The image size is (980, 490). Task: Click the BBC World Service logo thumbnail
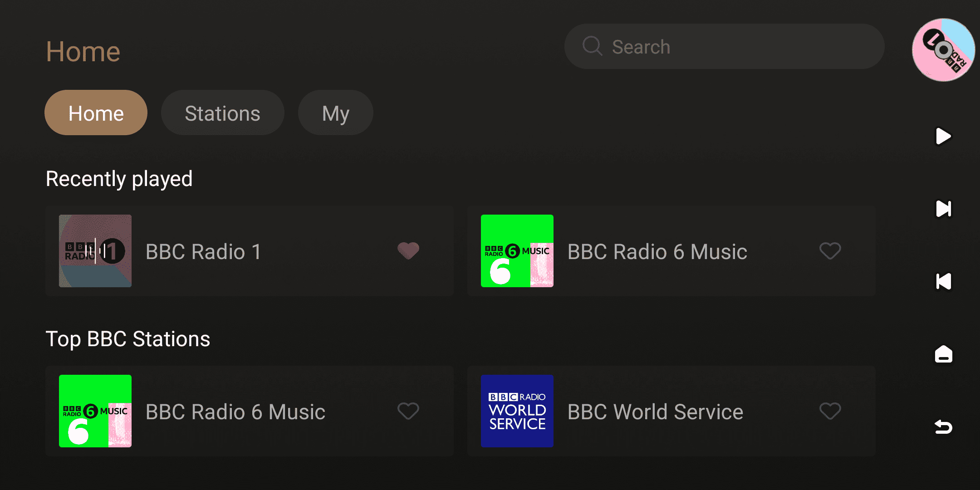coord(517,411)
